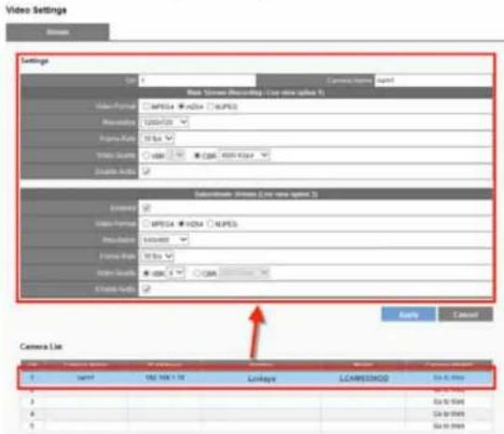Viewport: 504px width, 434px height.
Task: Select MJPEG format for the main stream
Action: pyautogui.click(x=210, y=106)
